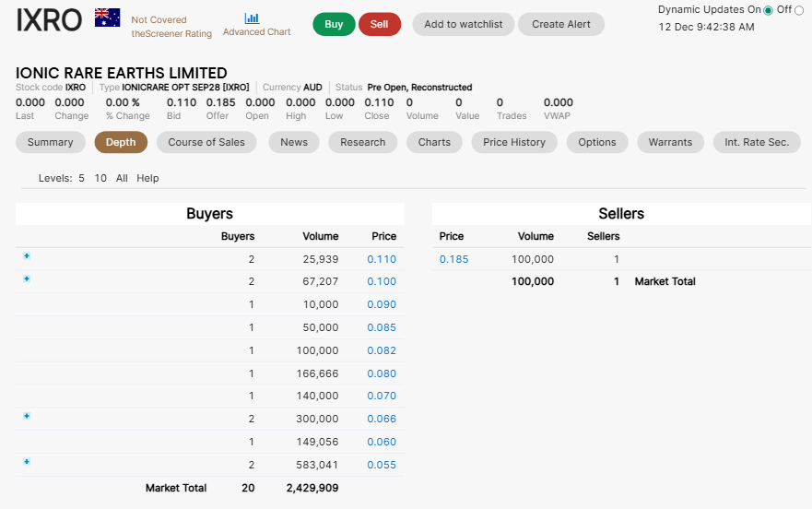The width and height of the screenshot is (812, 509).
Task: Click the Offer value 0.185 in quote bar
Action: [220, 102]
